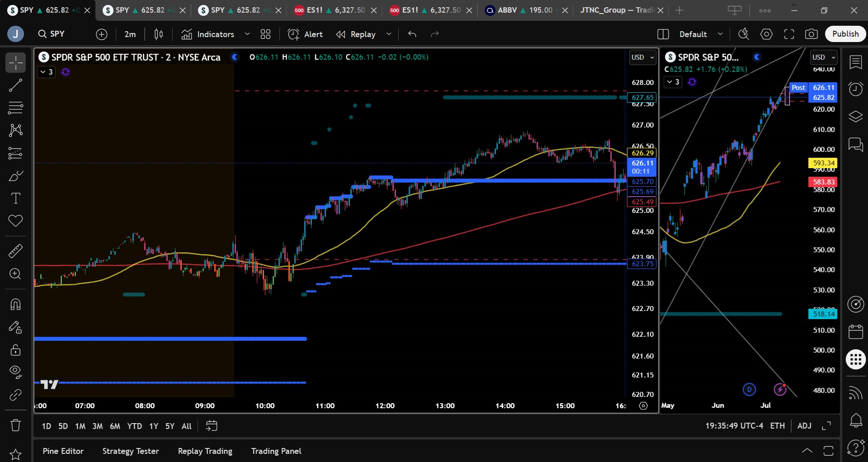Open the heart icons tool
The height and width of the screenshot is (462, 868).
(x=15, y=221)
